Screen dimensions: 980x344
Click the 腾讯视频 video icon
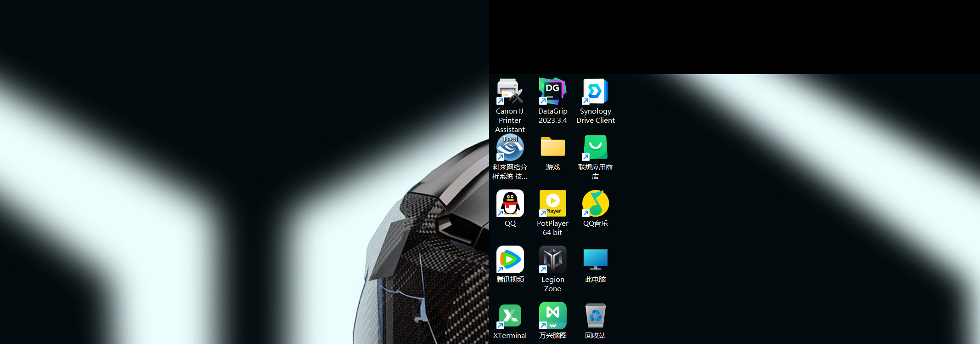tap(510, 259)
